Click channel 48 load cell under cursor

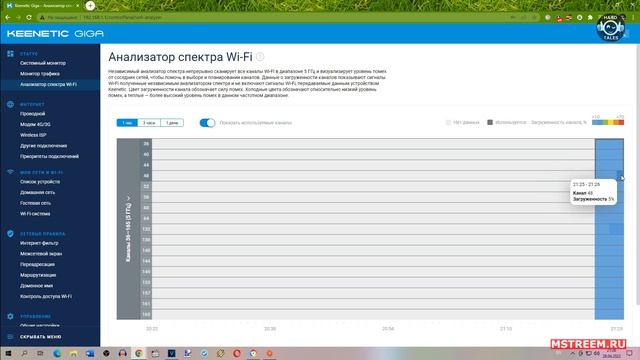tap(620, 176)
